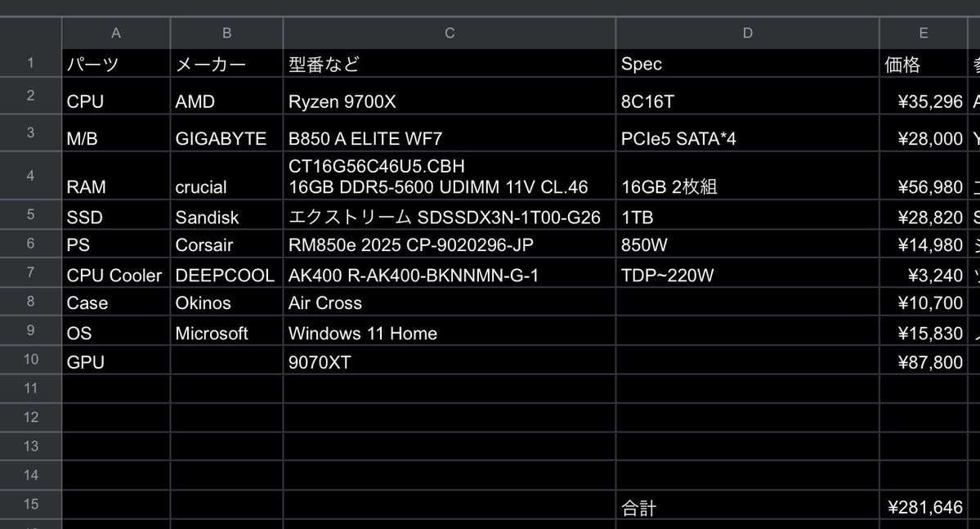Select the ¥28,820 price cell
This screenshot has height=529, width=980.
tap(923, 214)
